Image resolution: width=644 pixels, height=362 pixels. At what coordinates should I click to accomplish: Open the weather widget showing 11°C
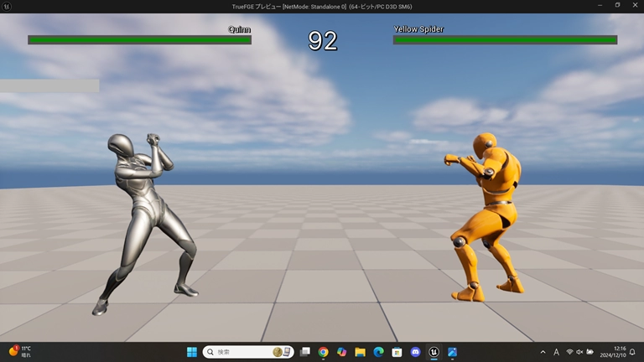point(20,352)
